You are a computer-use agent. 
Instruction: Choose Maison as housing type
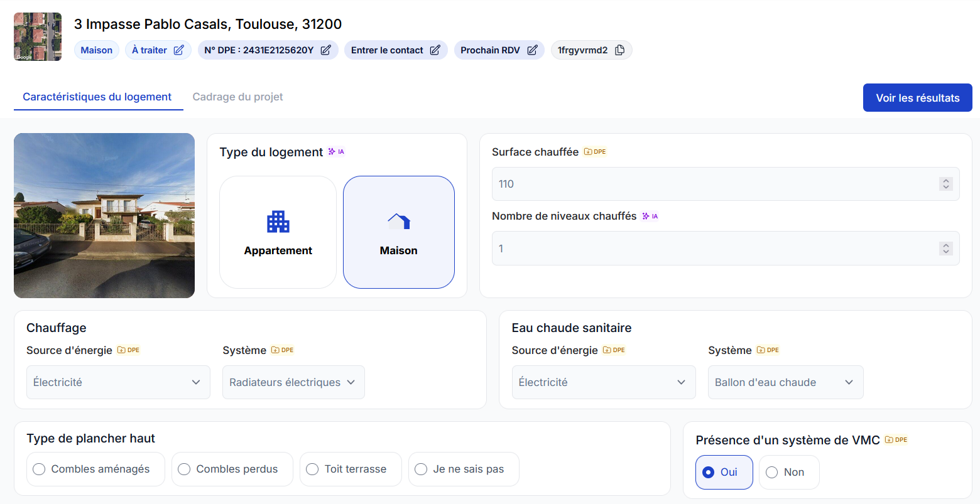[399, 232]
